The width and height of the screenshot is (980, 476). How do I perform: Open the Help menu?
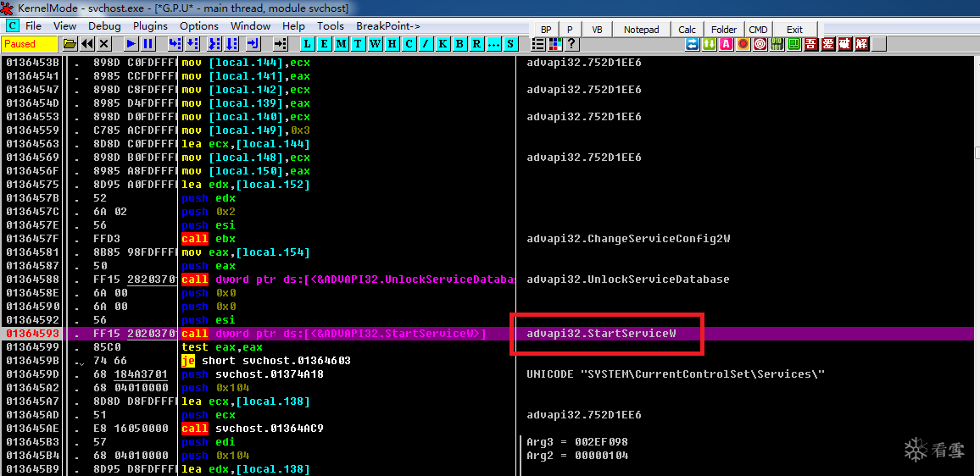pos(293,26)
